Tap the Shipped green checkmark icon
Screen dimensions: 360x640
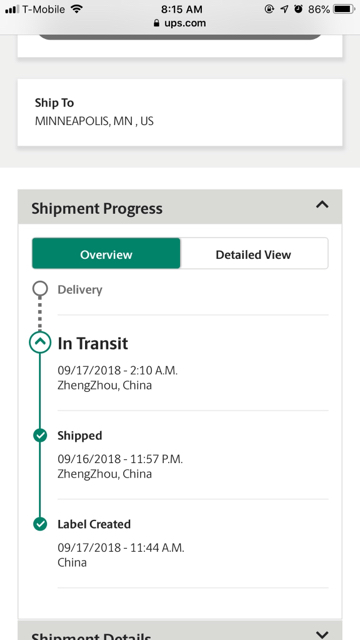click(x=40, y=436)
